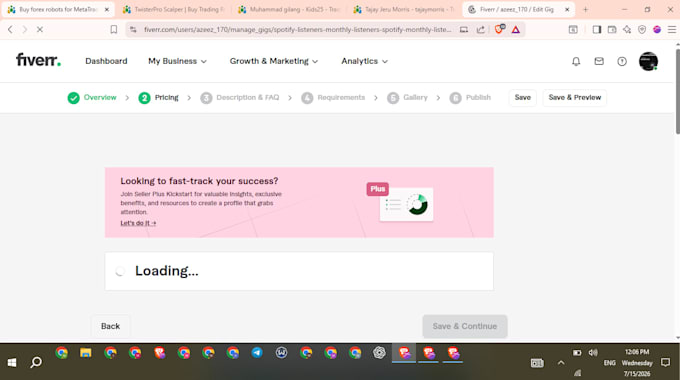Open Telegram from the taskbar

pyautogui.click(x=257, y=353)
